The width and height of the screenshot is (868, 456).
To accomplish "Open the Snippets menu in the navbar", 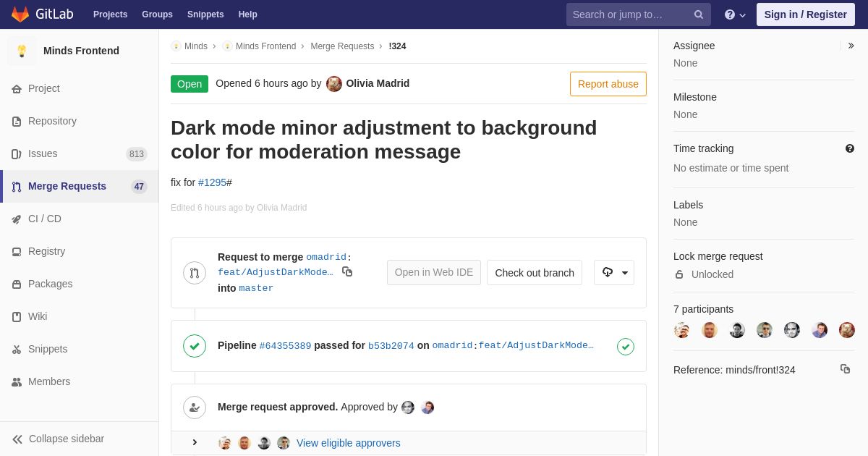I will [205, 14].
